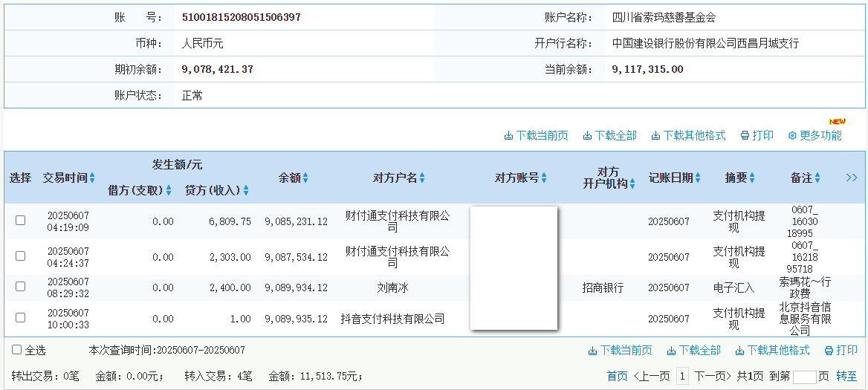Click bank name 中国建设银行股份有限公司西昌月城支行
This screenshot has height=390, width=868.
pos(706,43)
